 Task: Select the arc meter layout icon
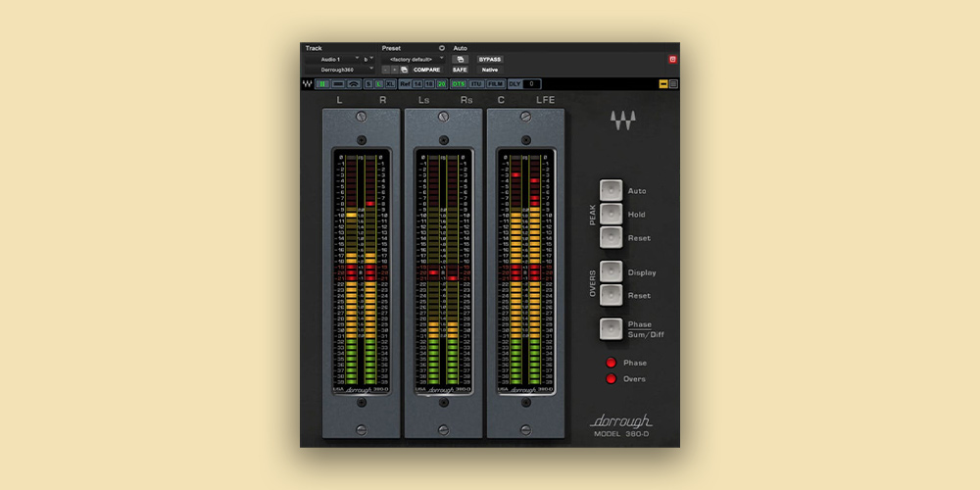click(x=354, y=83)
